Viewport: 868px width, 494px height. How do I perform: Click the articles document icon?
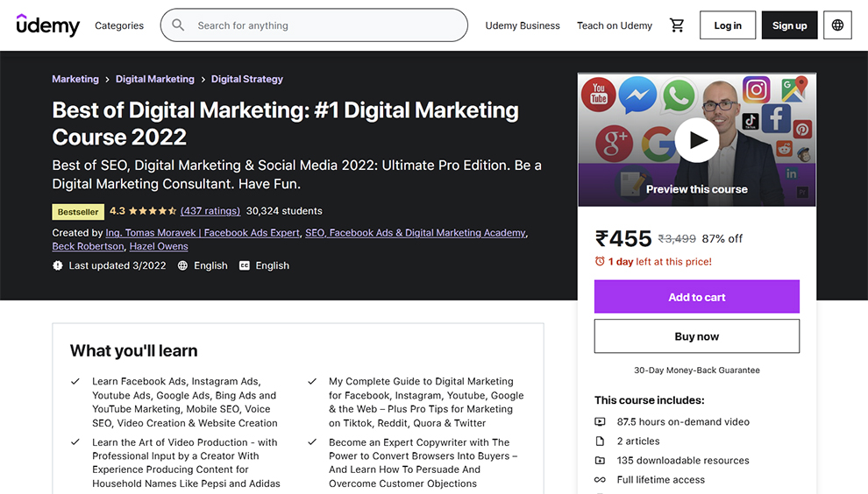point(600,441)
